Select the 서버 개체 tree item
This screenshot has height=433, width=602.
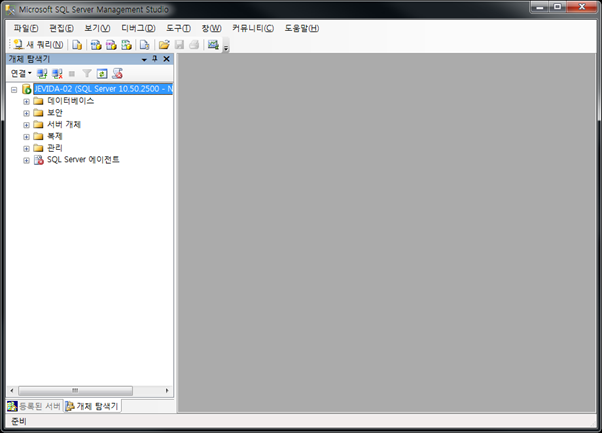[64, 124]
